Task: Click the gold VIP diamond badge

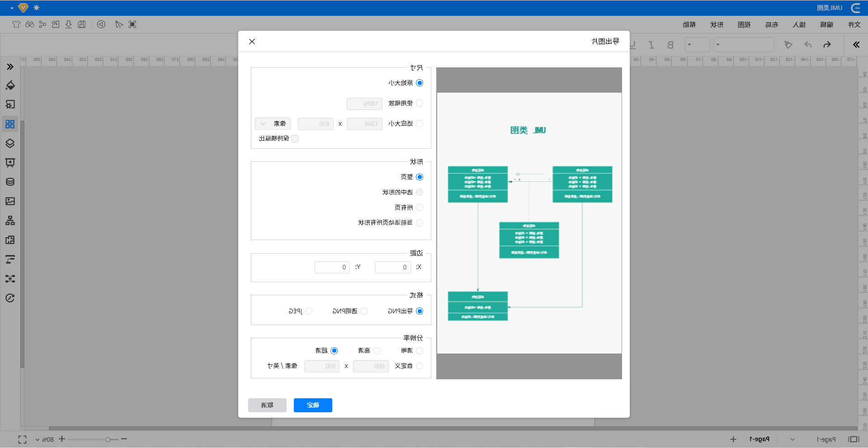Action: [x=24, y=8]
